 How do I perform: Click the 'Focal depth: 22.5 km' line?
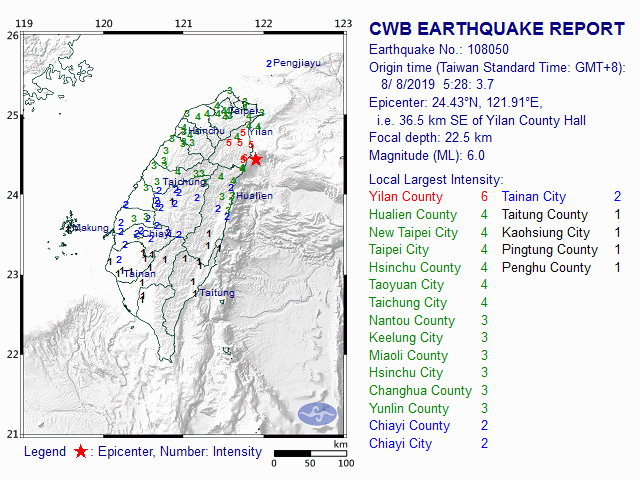430,138
